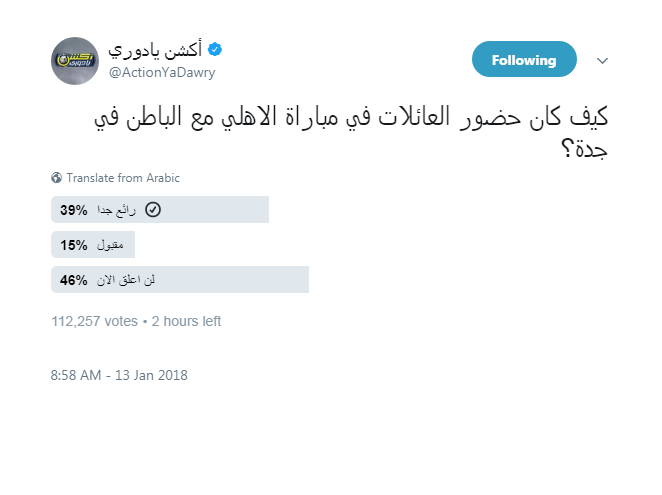Click the 39% percentage label
The width and height of the screenshot is (662, 495).
pyautogui.click(x=73, y=210)
